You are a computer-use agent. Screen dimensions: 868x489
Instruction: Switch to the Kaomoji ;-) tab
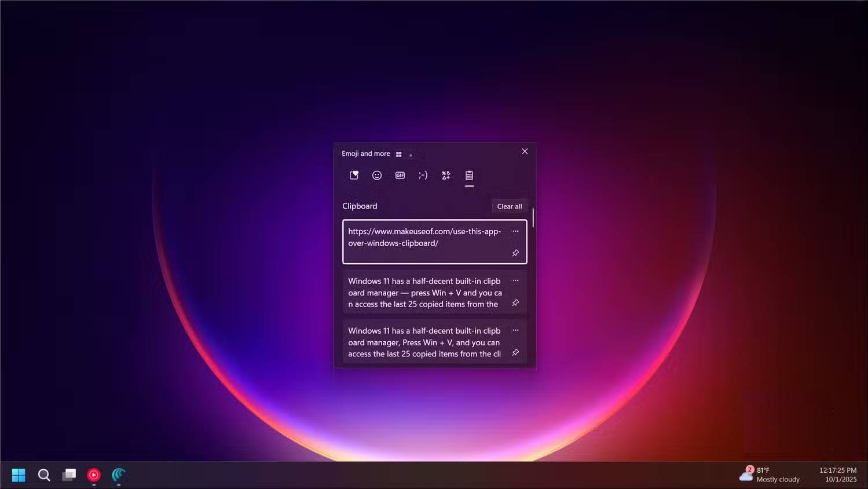[x=423, y=175]
